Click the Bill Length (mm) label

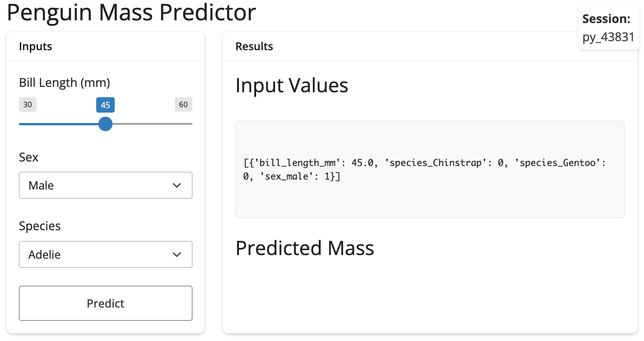coord(65,82)
